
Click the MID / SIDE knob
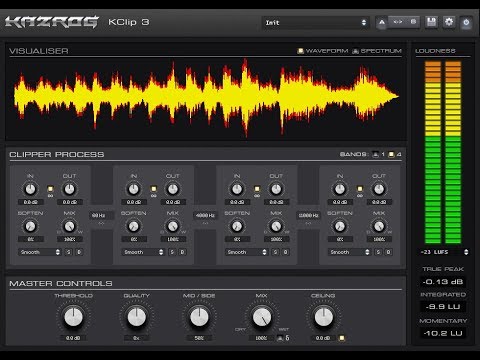tap(199, 317)
